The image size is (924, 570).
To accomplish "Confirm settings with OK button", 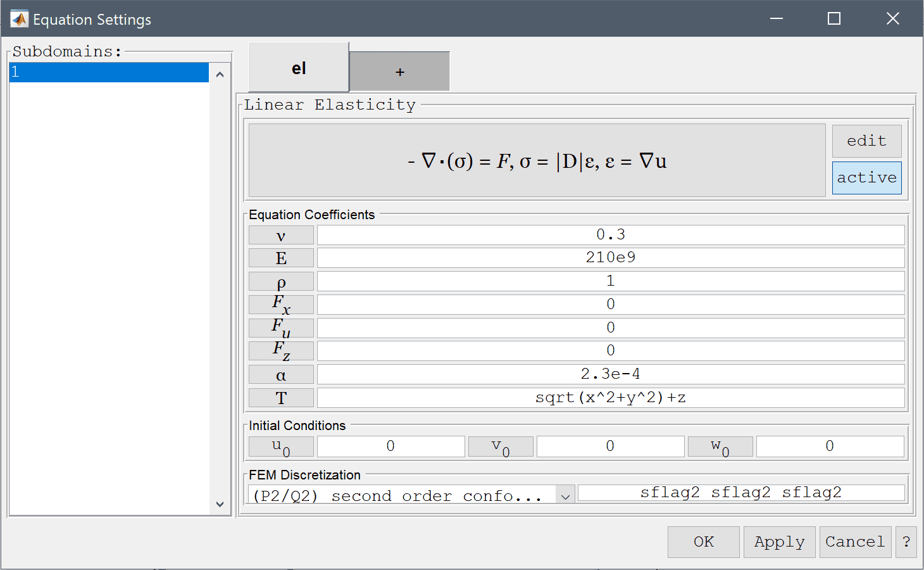I will coord(703,542).
